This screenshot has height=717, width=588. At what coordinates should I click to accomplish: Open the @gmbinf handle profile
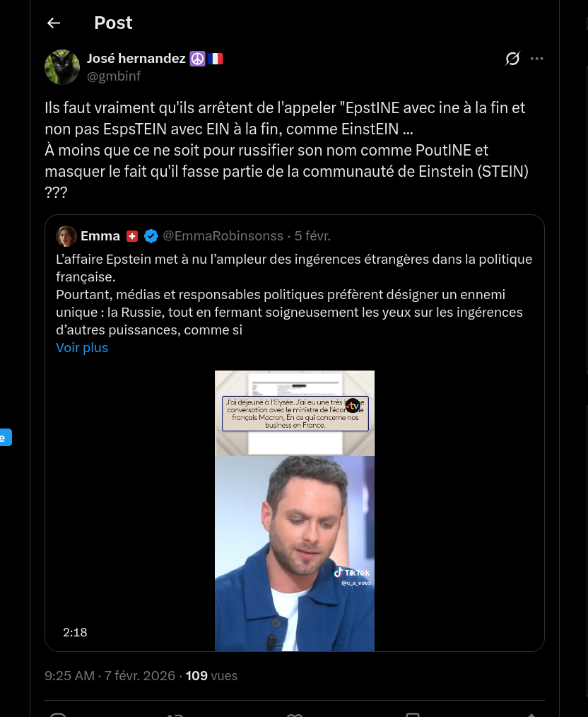114,76
